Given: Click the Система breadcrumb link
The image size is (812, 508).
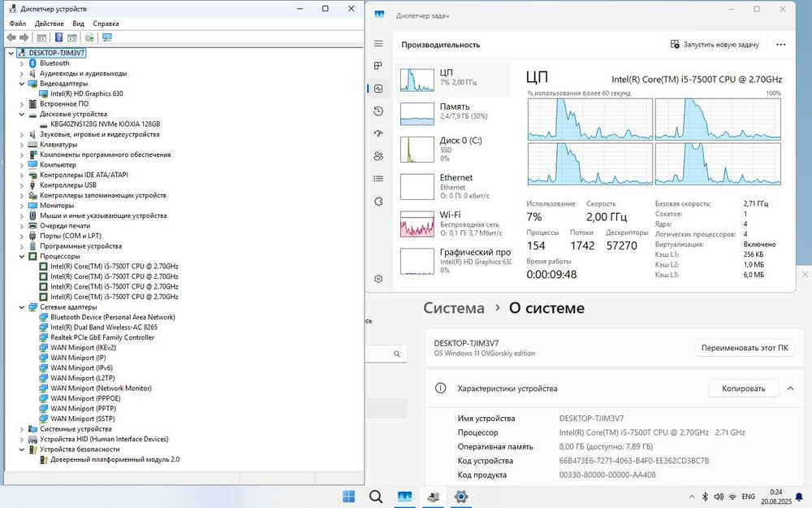Looking at the screenshot, I should coord(454,308).
